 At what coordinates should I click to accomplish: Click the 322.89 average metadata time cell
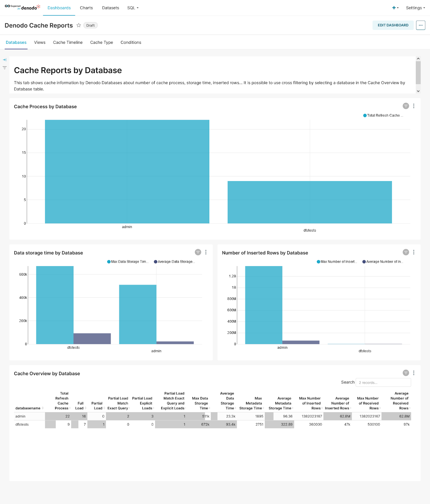click(280, 425)
